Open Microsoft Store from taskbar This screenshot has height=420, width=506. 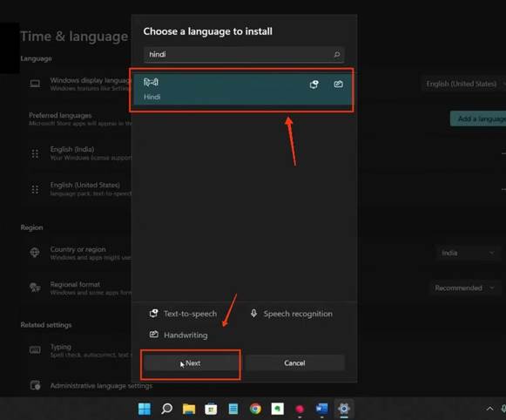[211, 409]
